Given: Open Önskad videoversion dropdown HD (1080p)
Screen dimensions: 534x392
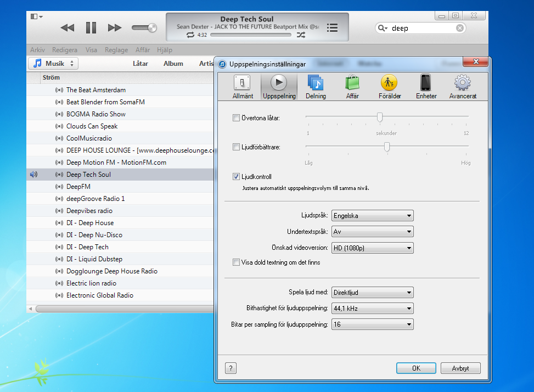Looking at the screenshot, I should point(373,248).
